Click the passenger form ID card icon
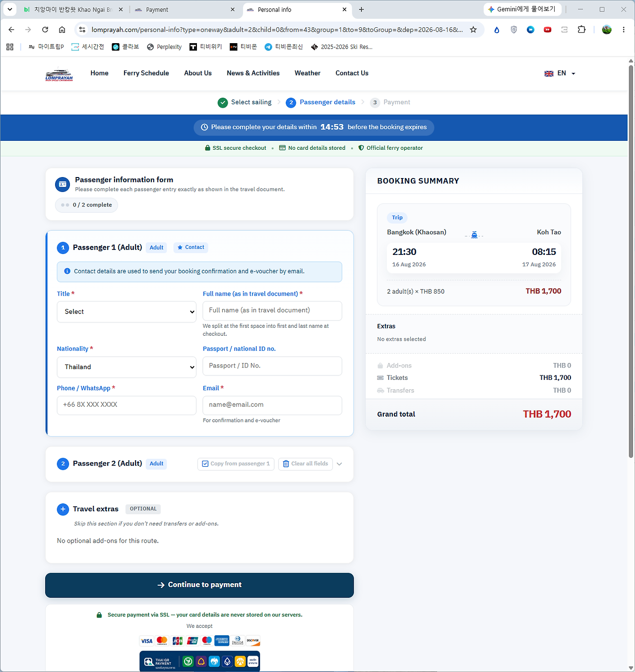Screen dimensions: 635x672 click(63, 184)
